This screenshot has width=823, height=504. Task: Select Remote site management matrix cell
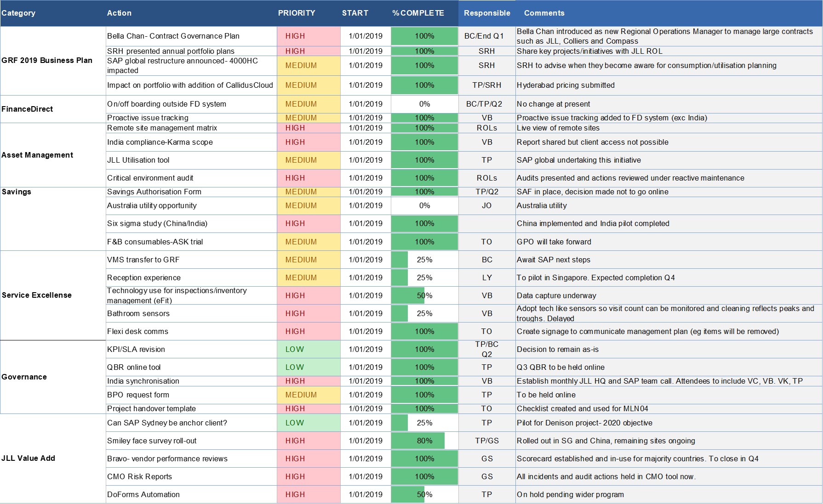191,128
